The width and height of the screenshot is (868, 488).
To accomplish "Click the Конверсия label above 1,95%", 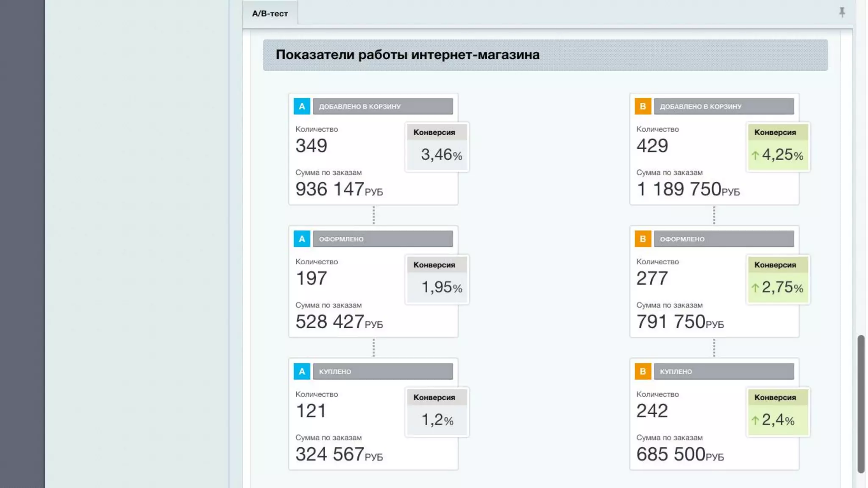I will tap(434, 265).
